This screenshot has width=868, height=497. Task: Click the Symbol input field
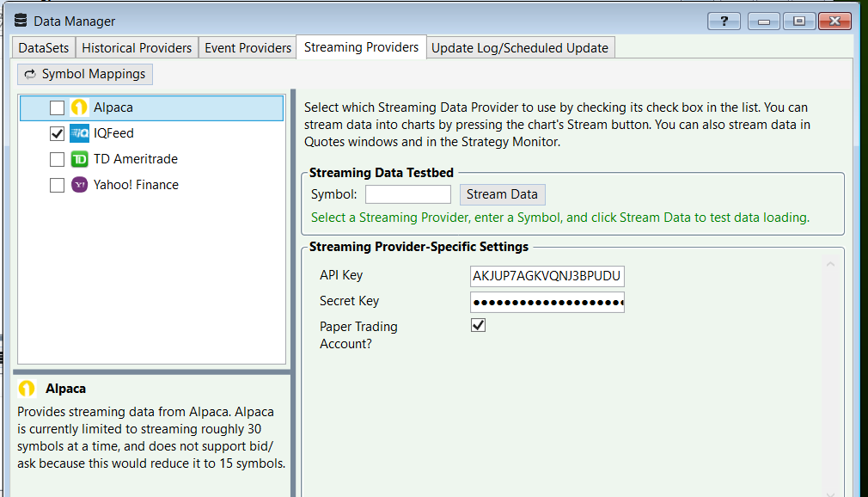click(408, 194)
